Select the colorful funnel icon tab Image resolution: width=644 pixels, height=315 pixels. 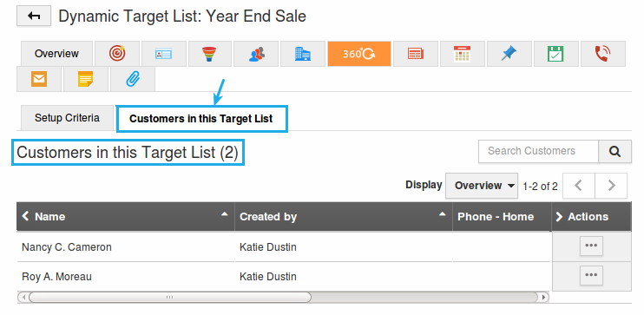click(211, 54)
